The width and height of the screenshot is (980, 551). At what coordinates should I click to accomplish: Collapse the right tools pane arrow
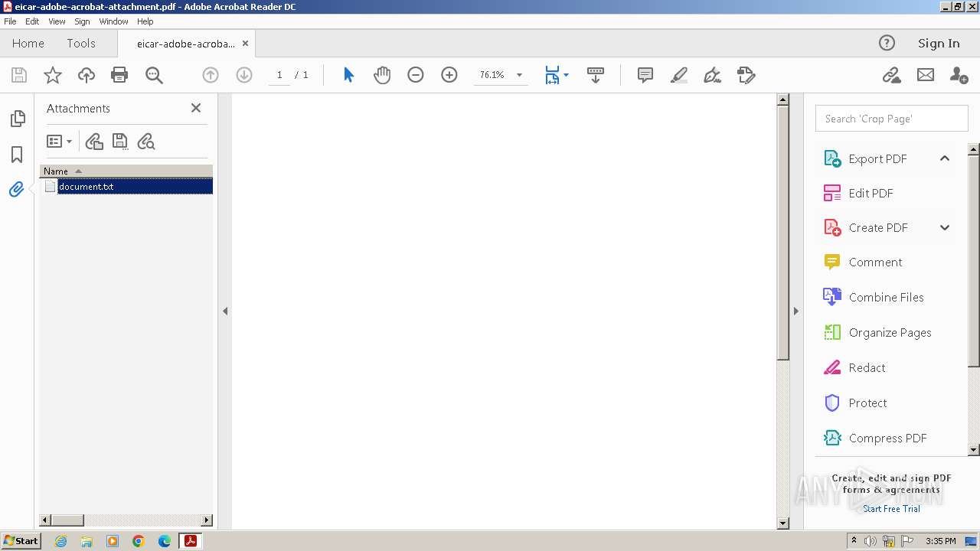coord(795,311)
